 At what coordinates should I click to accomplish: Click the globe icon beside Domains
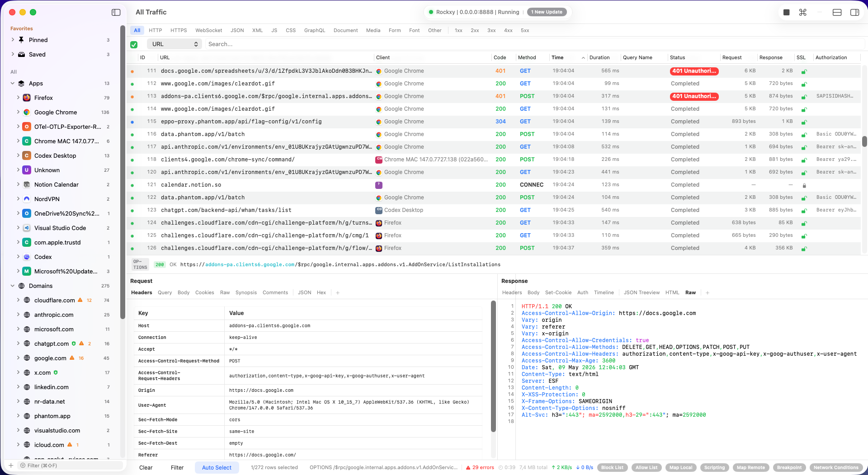pyautogui.click(x=21, y=286)
